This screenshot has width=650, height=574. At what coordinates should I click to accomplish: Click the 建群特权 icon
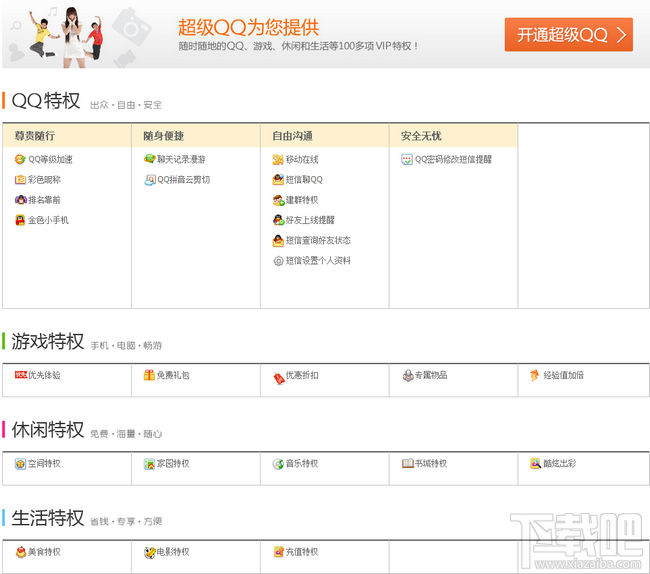278,200
